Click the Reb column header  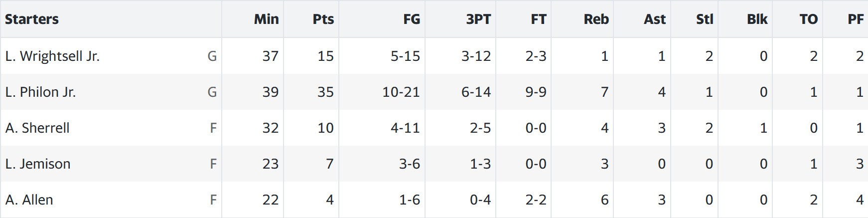click(x=596, y=19)
